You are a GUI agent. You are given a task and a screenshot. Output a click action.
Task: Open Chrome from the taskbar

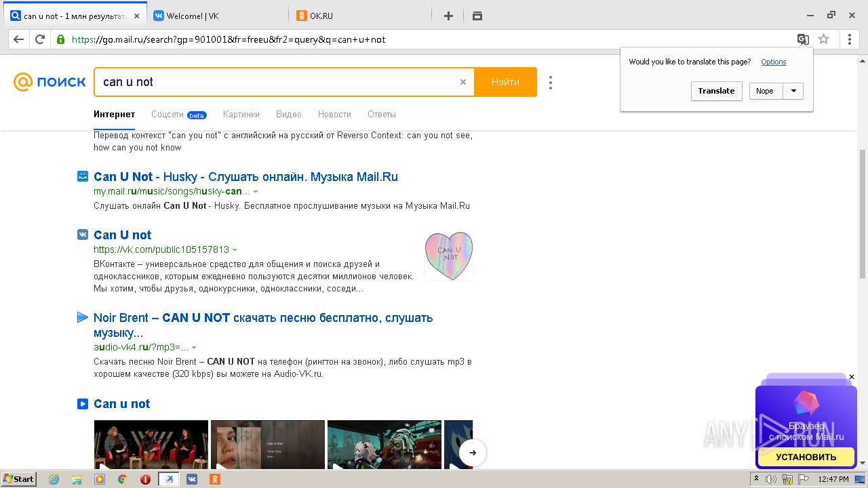click(123, 479)
